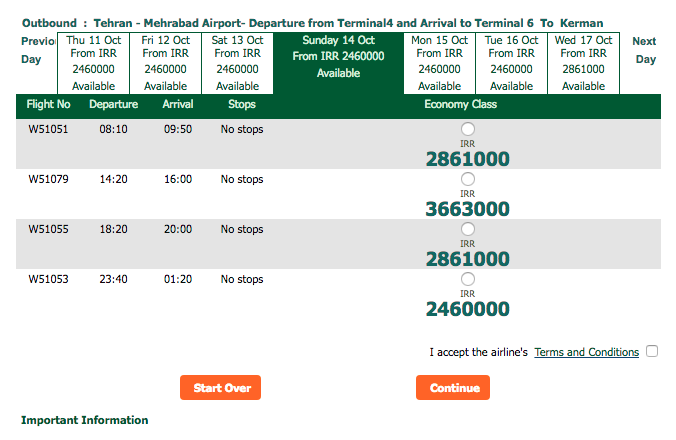
Task: Click the Start Over button
Action: (220, 387)
